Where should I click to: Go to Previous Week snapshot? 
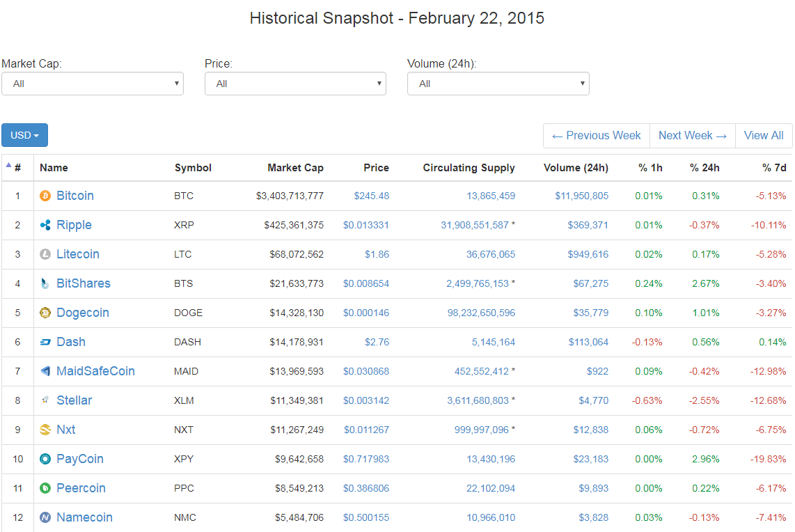point(596,136)
